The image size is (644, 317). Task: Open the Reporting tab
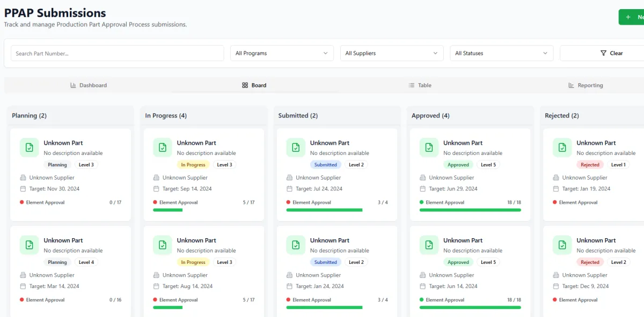coord(586,85)
